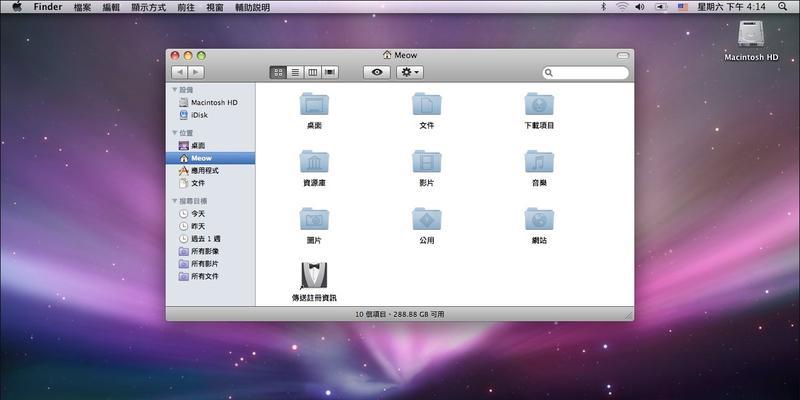Switch to Cover Flow view
Screen dimensions: 800x400
pos(330,72)
